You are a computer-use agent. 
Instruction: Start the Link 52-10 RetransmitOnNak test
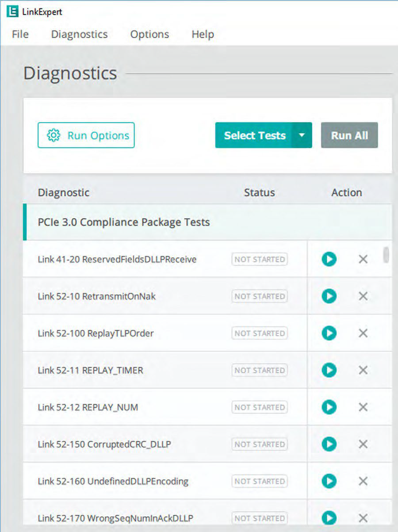(329, 296)
